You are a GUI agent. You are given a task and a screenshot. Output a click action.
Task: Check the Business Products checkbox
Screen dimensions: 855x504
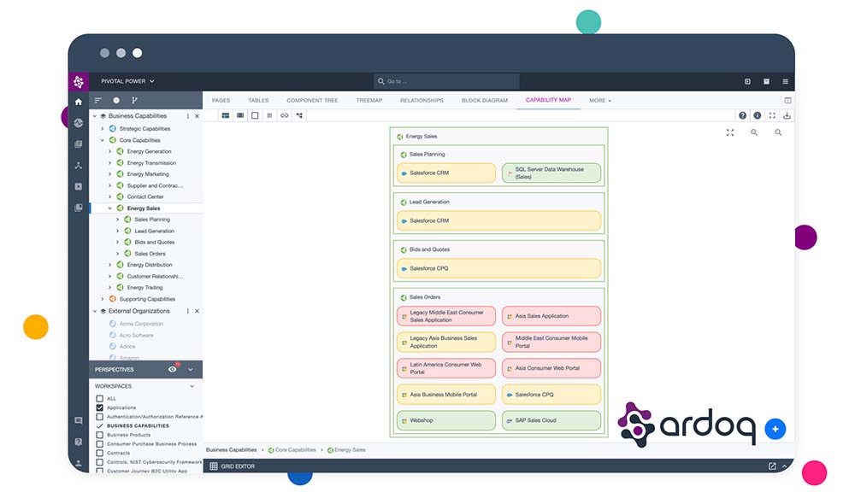click(x=99, y=436)
